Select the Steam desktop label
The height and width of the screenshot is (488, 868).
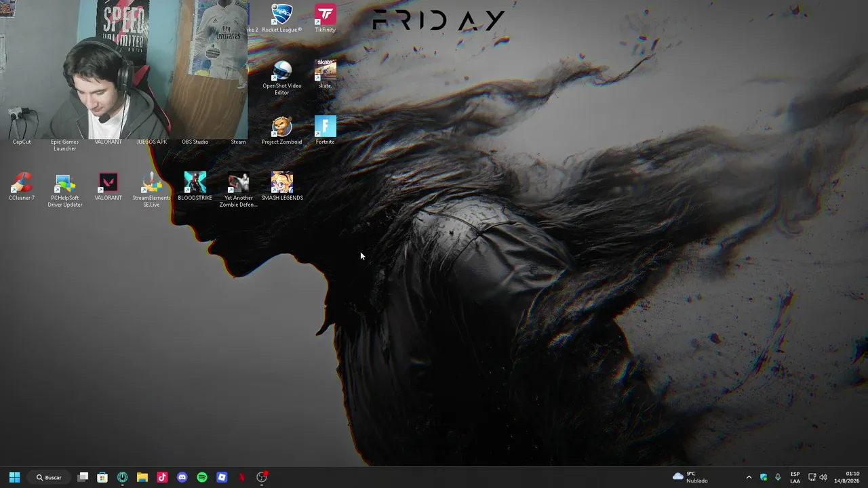[238, 142]
